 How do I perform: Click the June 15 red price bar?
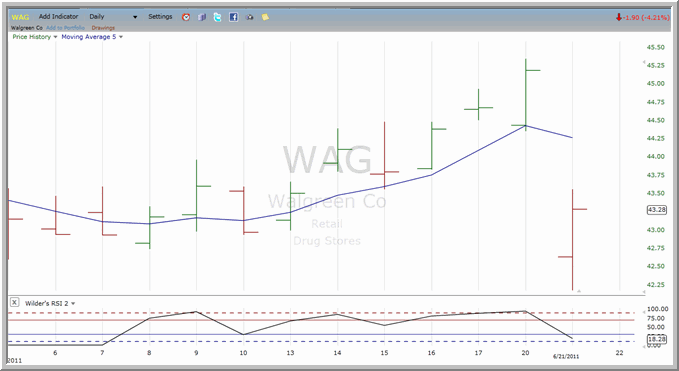coord(385,155)
